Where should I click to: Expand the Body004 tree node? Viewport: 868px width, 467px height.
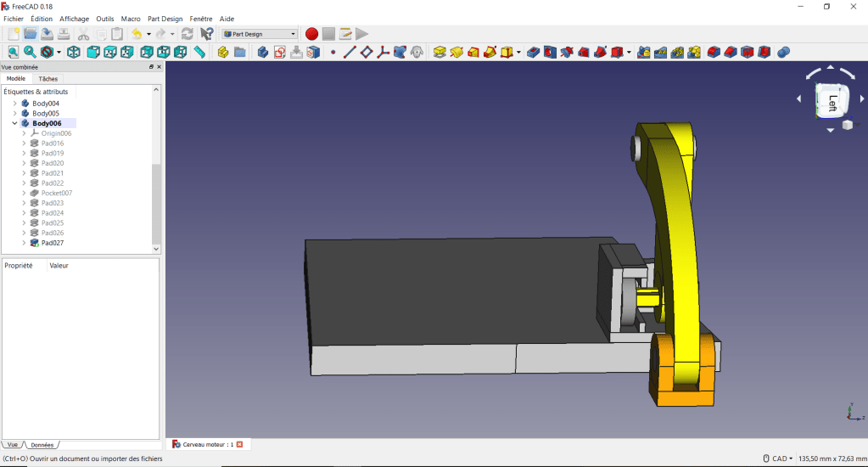[x=14, y=104]
